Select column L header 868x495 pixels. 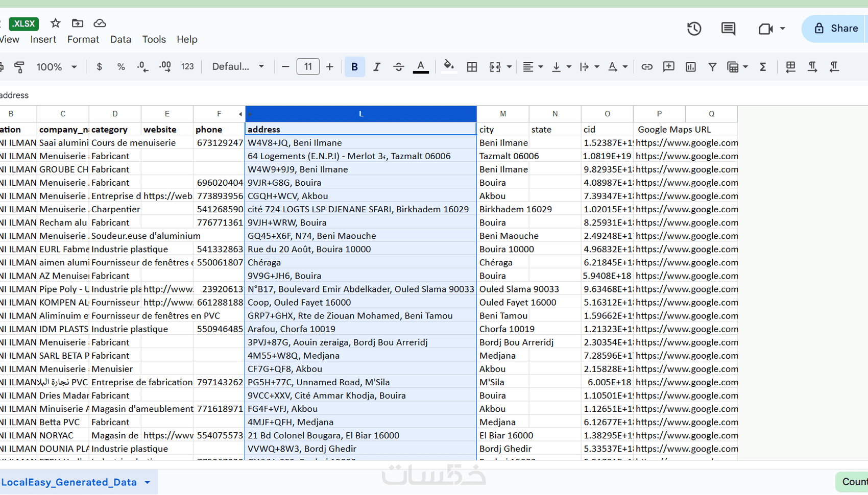pyautogui.click(x=361, y=114)
